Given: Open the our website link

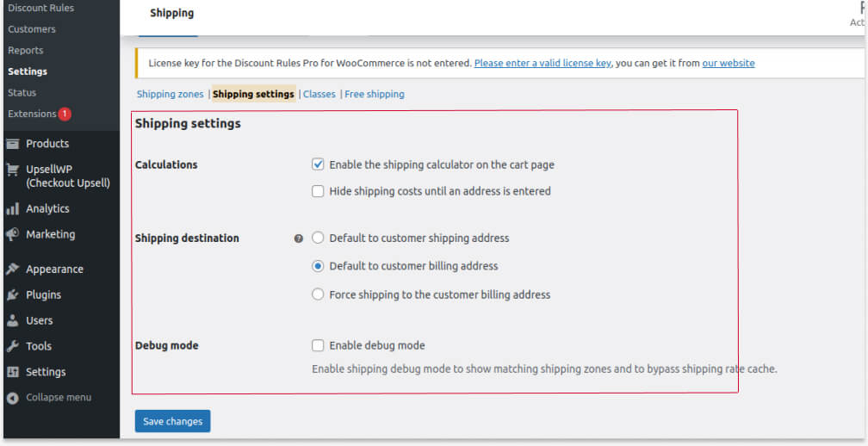Looking at the screenshot, I should pyautogui.click(x=728, y=63).
